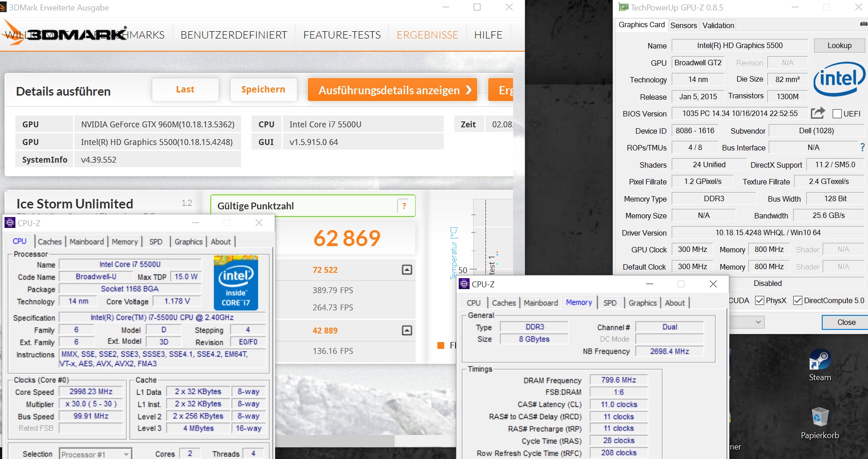Click Close button in GPU-Z
Viewport: 868px width, 459px height.
point(846,322)
